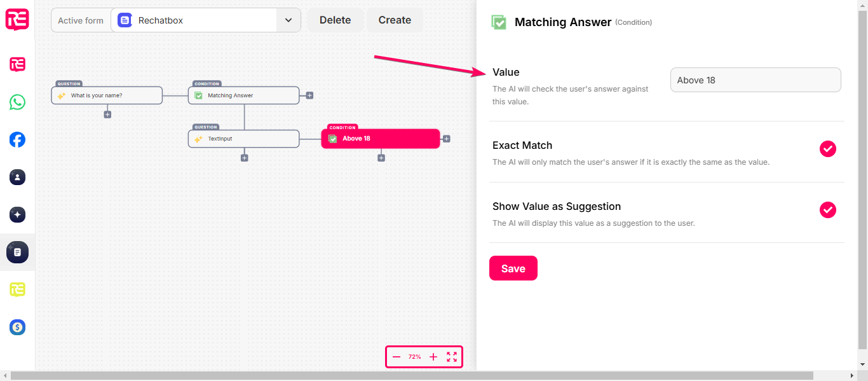Image resolution: width=868 pixels, height=381 pixels.
Task: Expand the Active form dropdown arrow
Action: (288, 20)
